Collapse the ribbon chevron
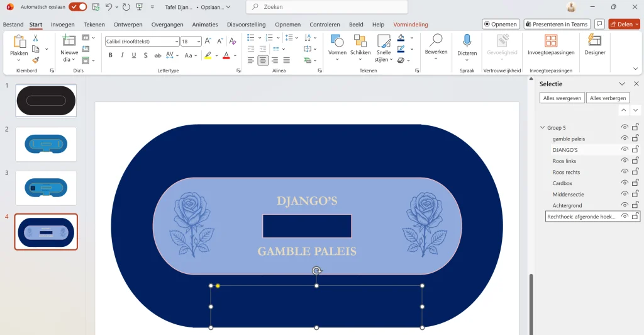644x335 pixels. pyautogui.click(x=635, y=69)
